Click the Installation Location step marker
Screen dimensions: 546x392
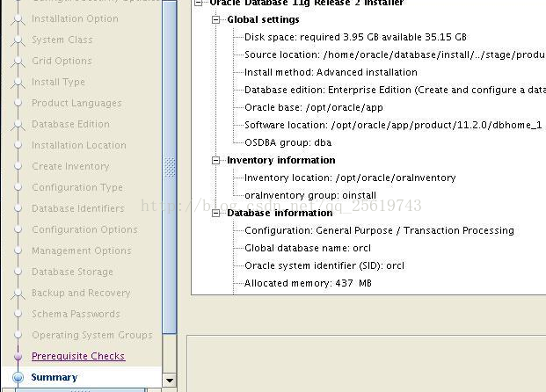18,145
